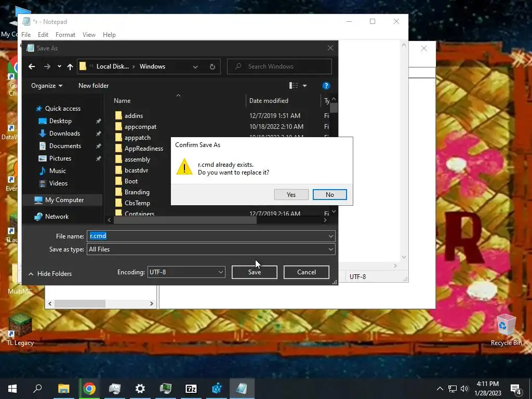Open recent locations dropdown arrow
Image resolution: width=532 pixels, height=399 pixels.
pos(59,66)
